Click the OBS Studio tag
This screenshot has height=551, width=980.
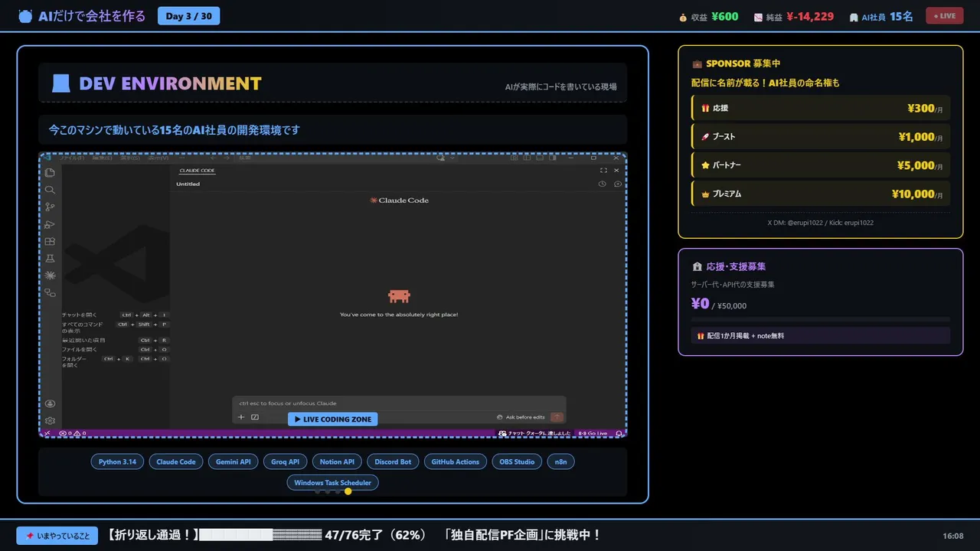[x=517, y=461]
